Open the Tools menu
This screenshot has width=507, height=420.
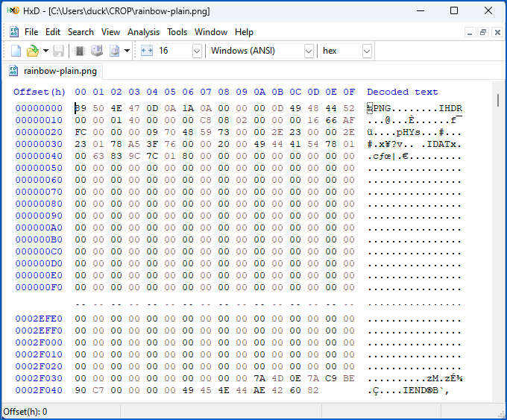point(177,32)
